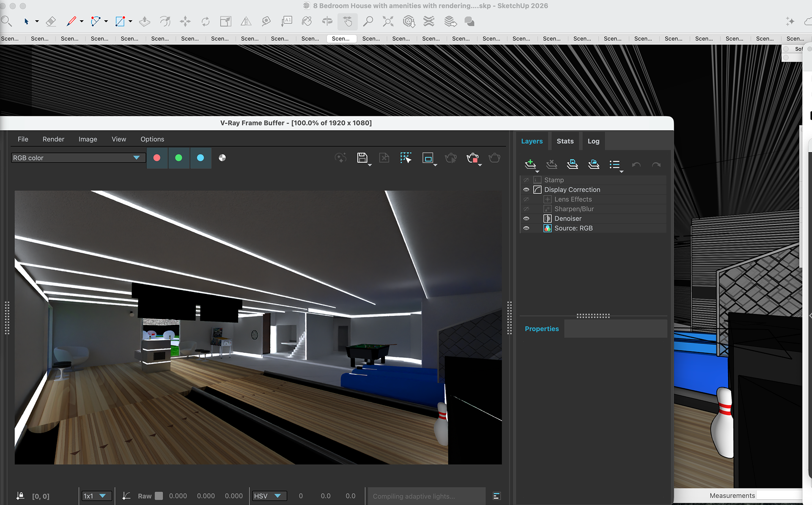
Task: Open the HSV color mode dropdown
Action: (x=269, y=496)
